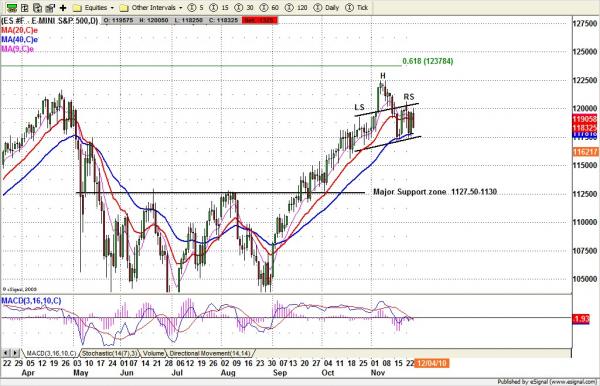Viewport: 600px width, 386px height.
Task: Click the 105000 price axis label
Action: [x=585, y=279]
